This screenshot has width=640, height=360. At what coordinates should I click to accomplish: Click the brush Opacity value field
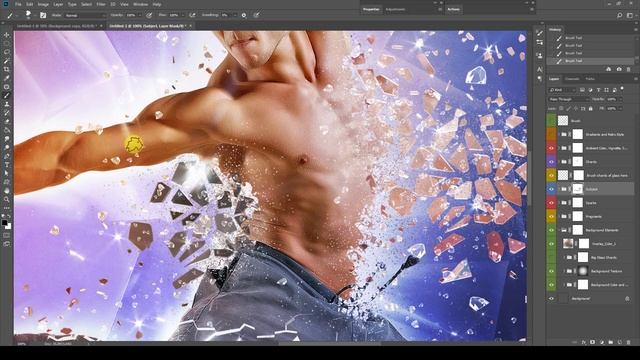point(131,15)
